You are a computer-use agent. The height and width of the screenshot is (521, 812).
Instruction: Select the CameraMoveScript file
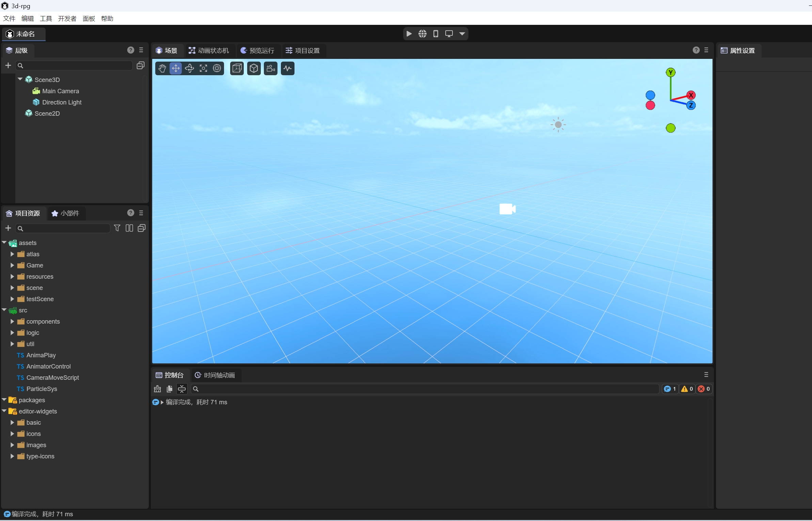click(x=52, y=377)
